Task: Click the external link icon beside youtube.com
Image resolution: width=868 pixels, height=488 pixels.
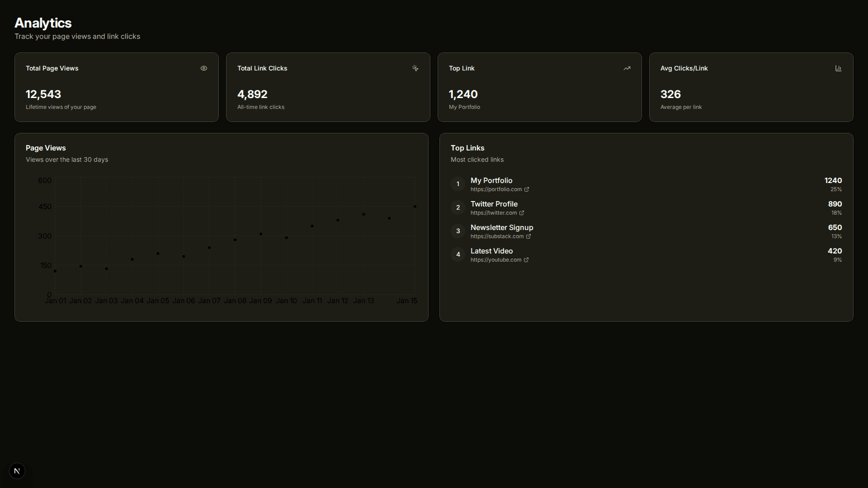Action: click(x=525, y=260)
